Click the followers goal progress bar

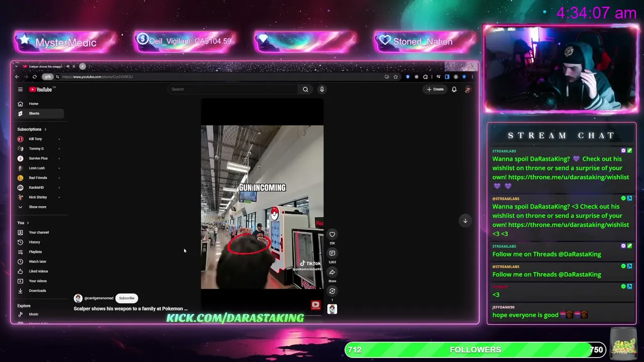click(x=475, y=350)
